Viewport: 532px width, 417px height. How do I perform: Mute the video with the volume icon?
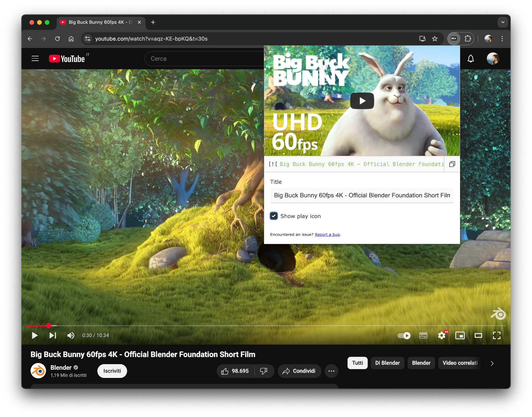[x=71, y=335]
